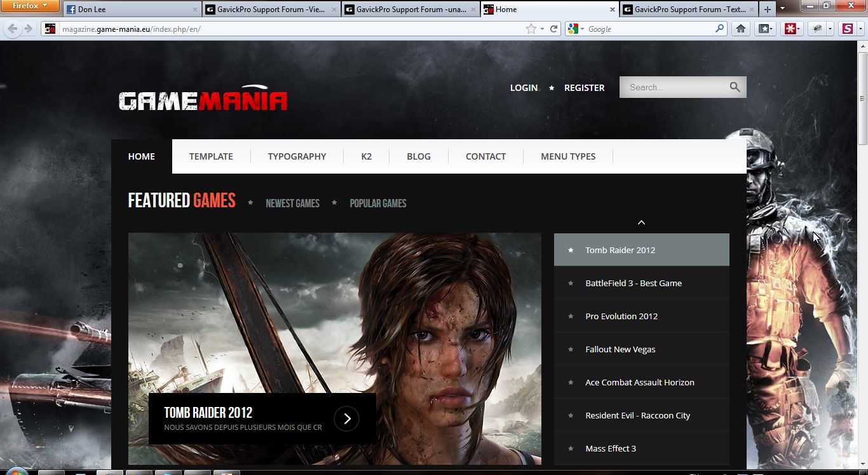
Task: Expand the List all tabs arrow
Action: click(783, 9)
